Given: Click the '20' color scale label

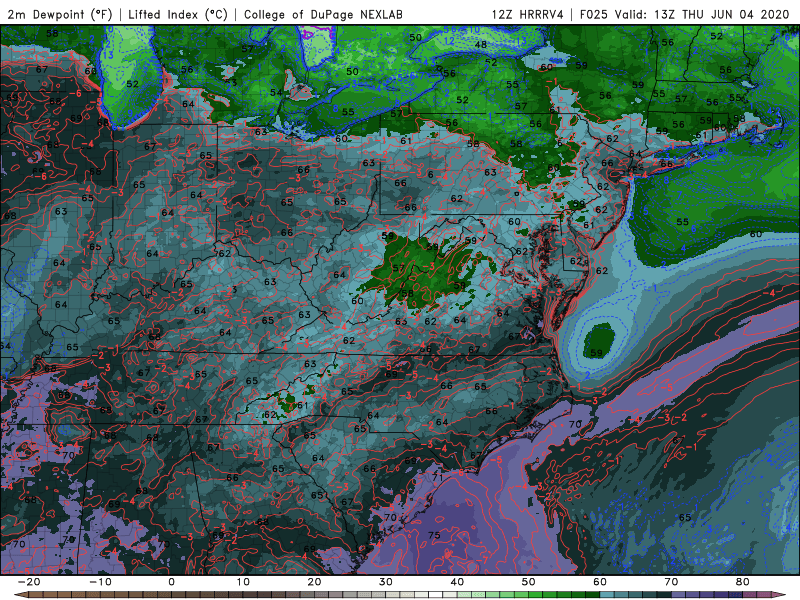Looking at the screenshot, I should pyautogui.click(x=314, y=582).
